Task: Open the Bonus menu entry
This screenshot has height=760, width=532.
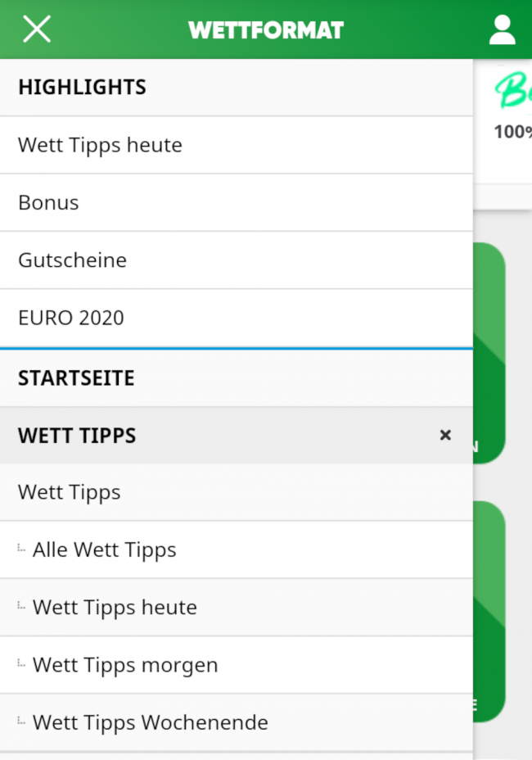Action: [x=48, y=202]
